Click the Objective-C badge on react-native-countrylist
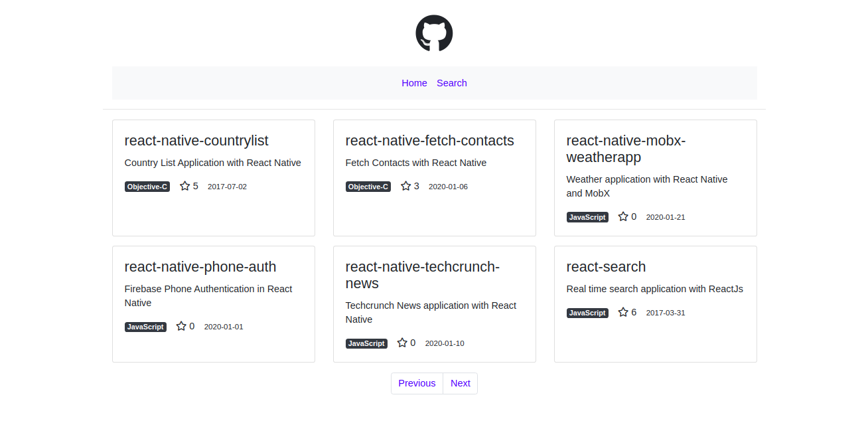The image size is (868, 423). (x=147, y=187)
